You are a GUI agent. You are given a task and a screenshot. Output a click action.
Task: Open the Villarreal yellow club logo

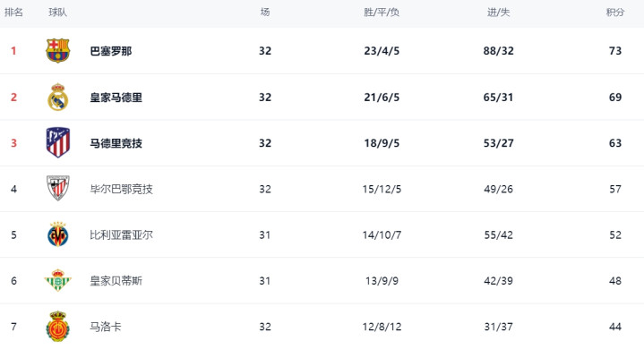coord(58,234)
